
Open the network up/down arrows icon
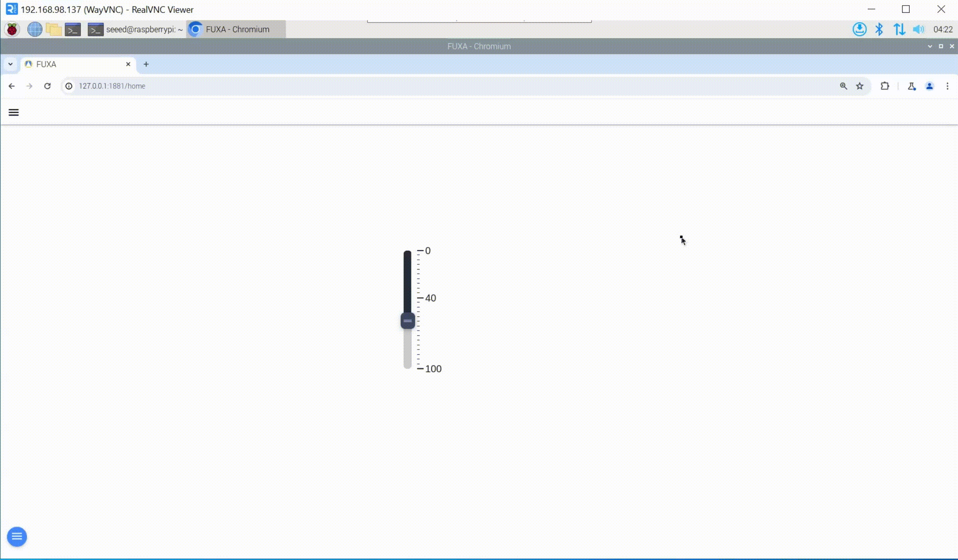tap(899, 30)
